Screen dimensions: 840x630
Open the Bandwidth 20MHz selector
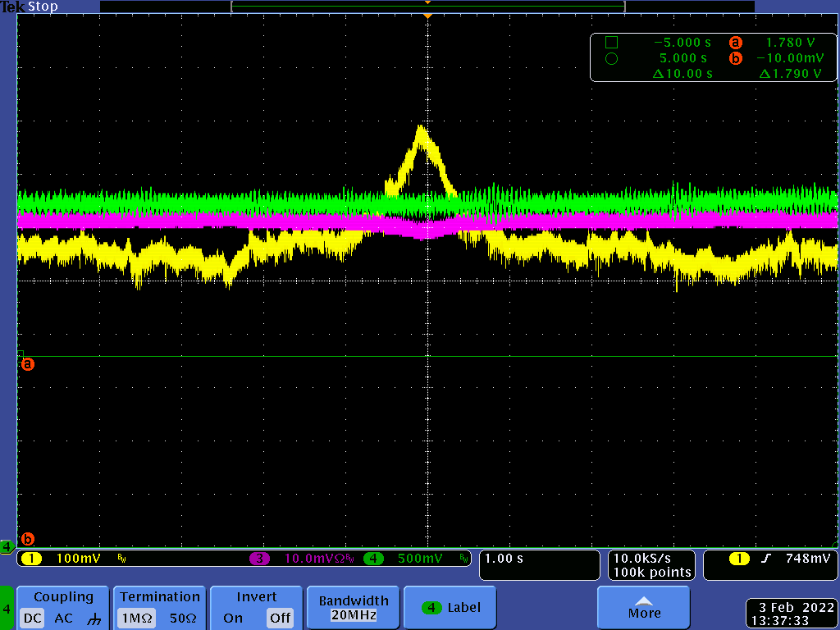click(354, 608)
